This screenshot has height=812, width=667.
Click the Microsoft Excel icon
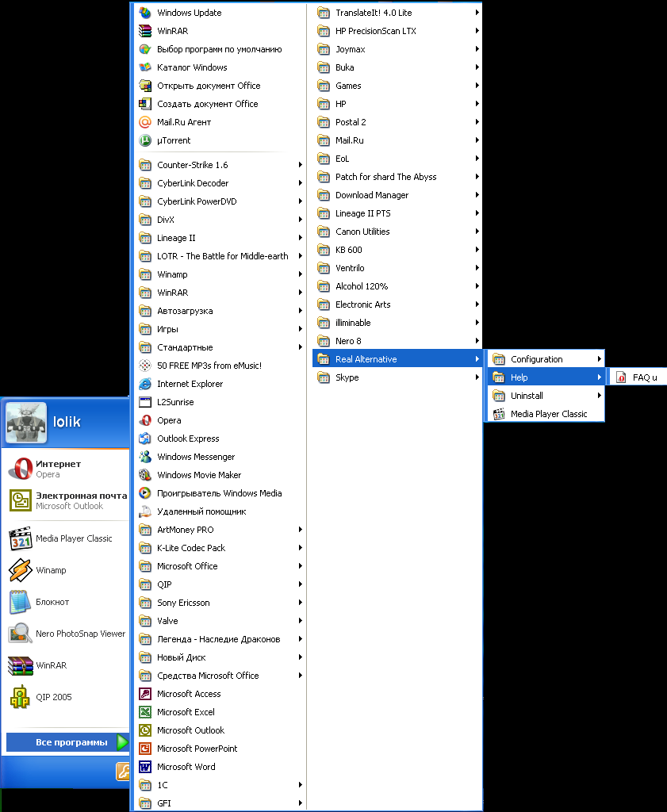pyautogui.click(x=145, y=712)
